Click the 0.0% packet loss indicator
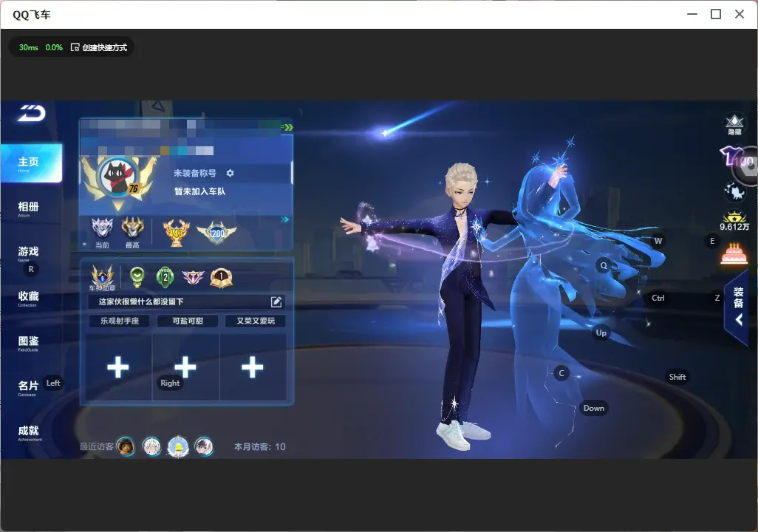The width and height of the screenshot is (758, 532). (x=54, y=47)
